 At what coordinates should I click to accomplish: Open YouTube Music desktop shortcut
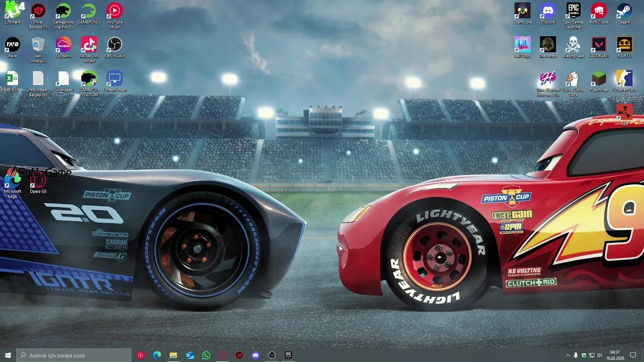point(115,16)
